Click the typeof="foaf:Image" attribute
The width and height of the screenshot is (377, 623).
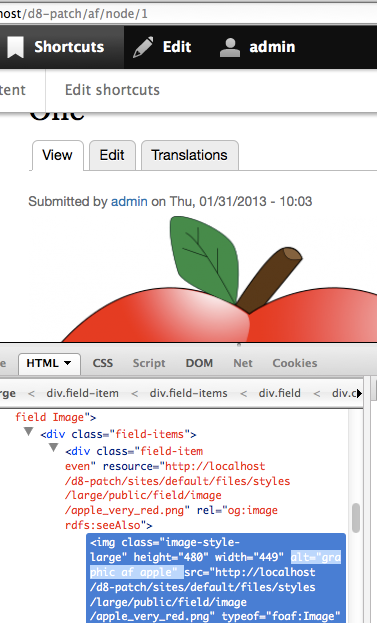pyautogui.click(x=281, y=617)
